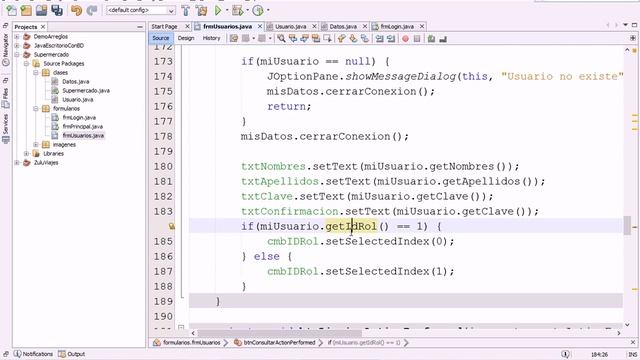This screenshot has width=640, height=360.
Task: Run the project with the green play icon
Action: pyautogui.click(x=218, y=10)
